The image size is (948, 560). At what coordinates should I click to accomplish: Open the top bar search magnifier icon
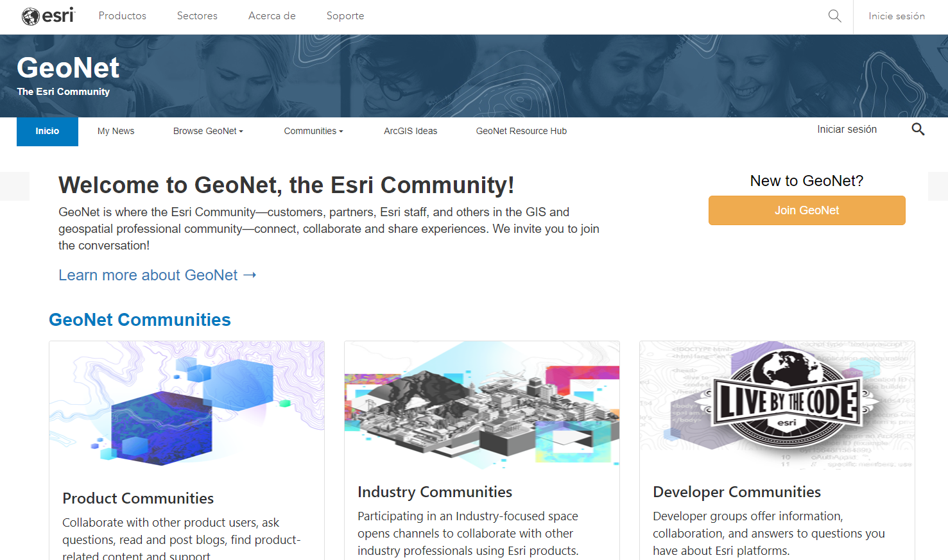click(834, 16)
